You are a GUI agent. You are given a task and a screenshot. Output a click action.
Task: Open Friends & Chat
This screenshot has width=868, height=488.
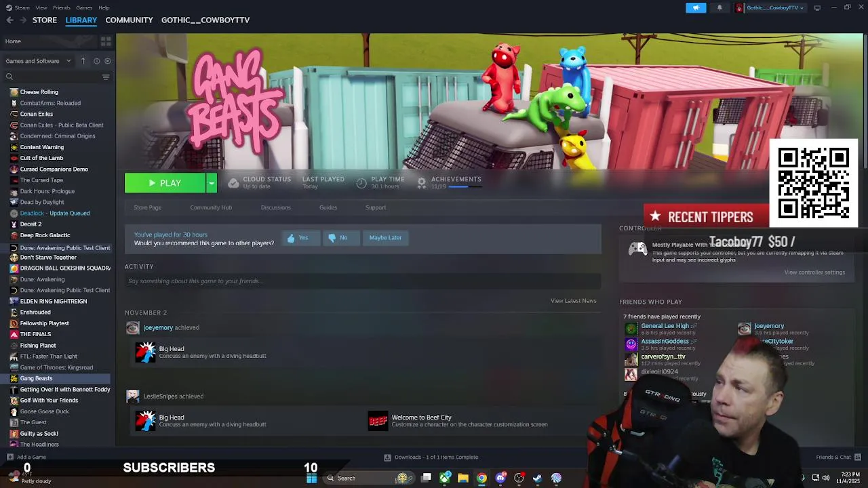[838, 457]
